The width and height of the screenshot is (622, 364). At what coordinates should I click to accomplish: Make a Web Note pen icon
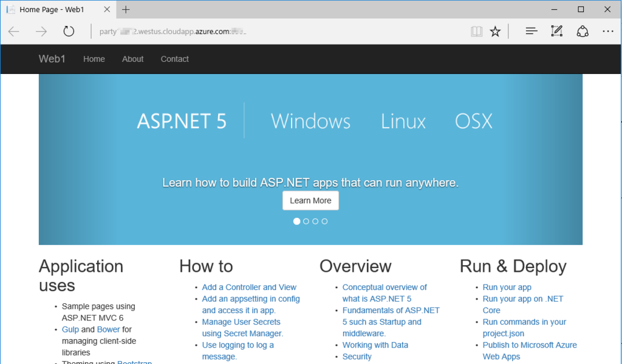[x=557, y=31]
